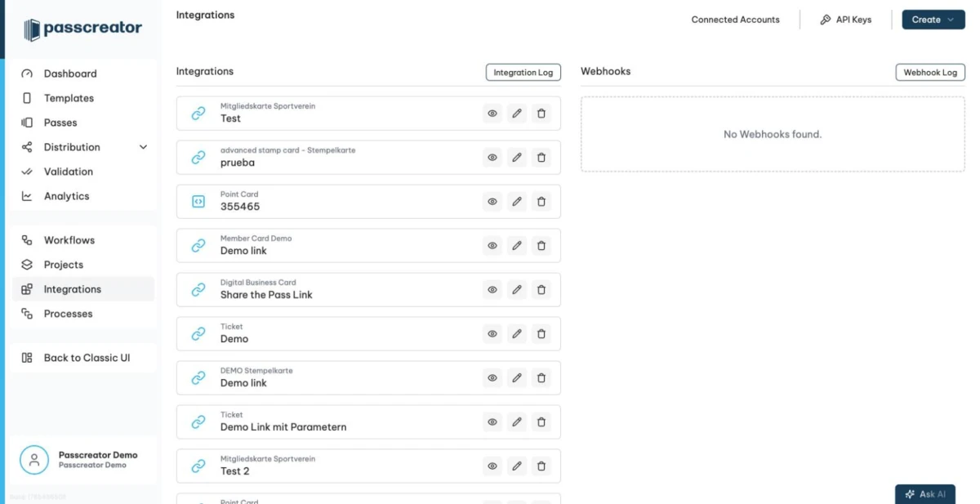Open the Integration Log
The image size is (980, 504).
point(523,73)
